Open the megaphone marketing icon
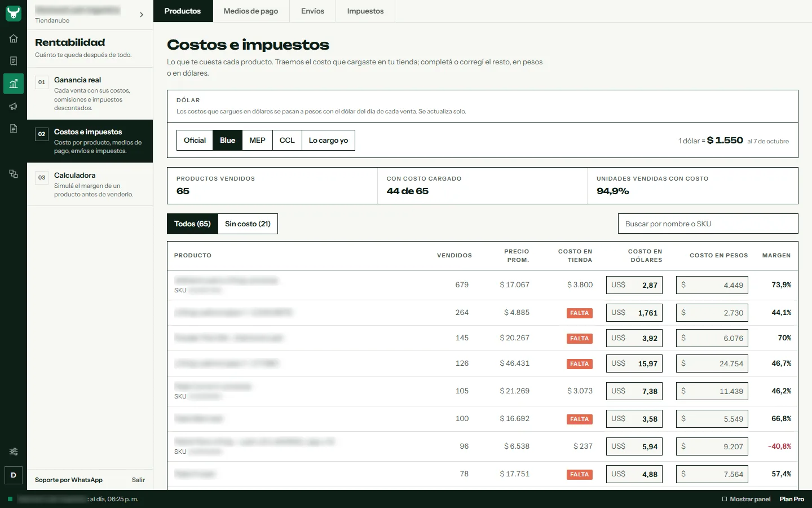The image size is (812, 508). click(14, 106)
